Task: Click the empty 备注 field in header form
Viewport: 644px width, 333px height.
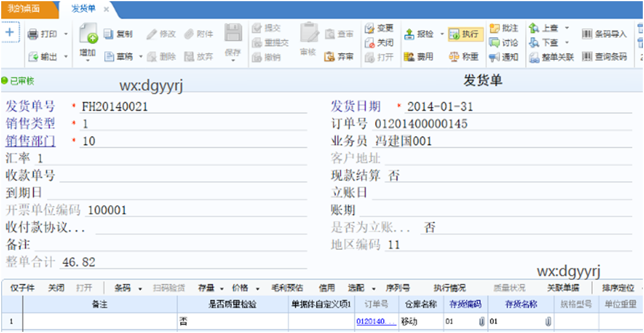Action: click(x=171, y=245)
